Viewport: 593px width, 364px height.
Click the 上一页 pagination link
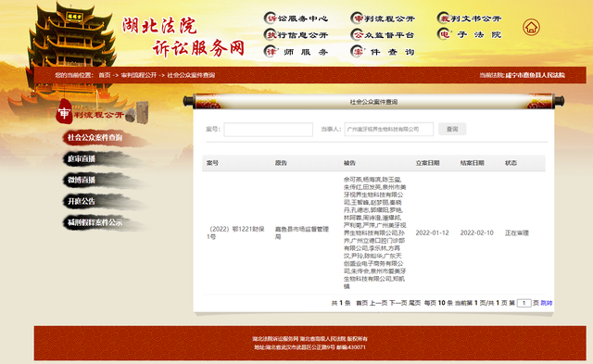tap(378, 303)
